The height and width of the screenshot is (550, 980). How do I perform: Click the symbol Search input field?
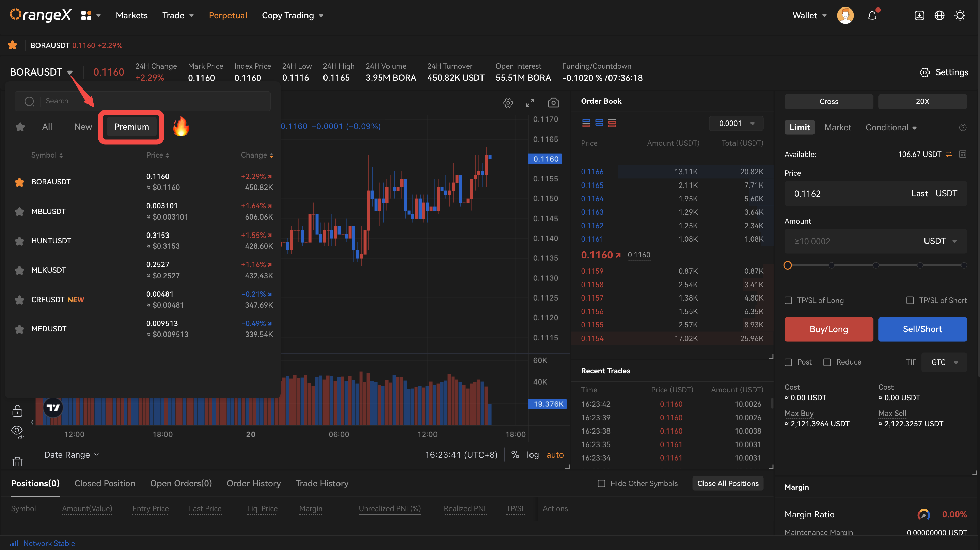pyautogui.click(x=143, y=101)
